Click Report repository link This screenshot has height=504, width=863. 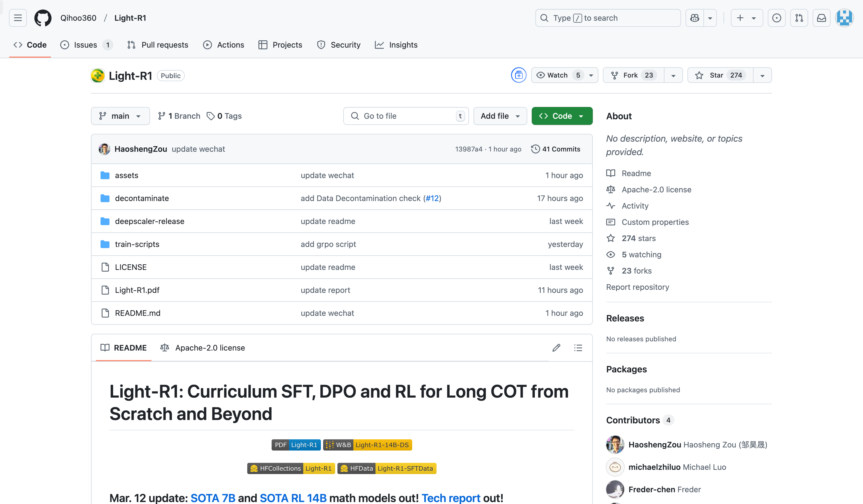coord(637,287)
